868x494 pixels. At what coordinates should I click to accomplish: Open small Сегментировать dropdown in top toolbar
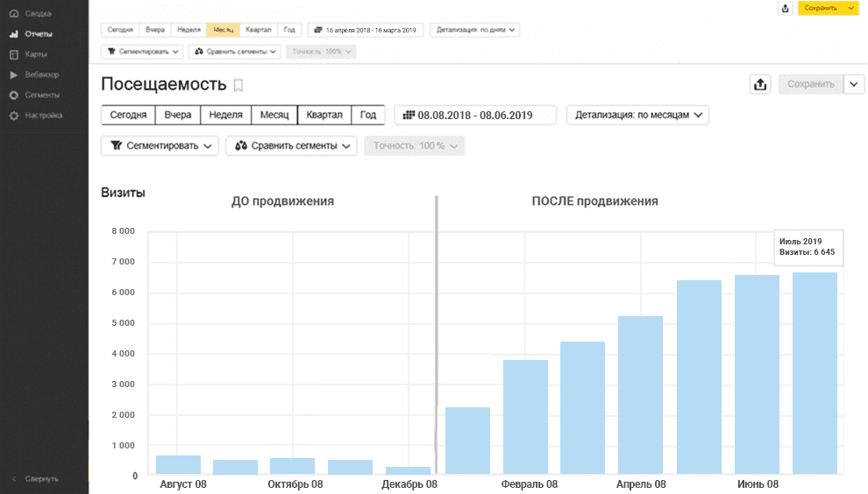[x=142, y=52]
